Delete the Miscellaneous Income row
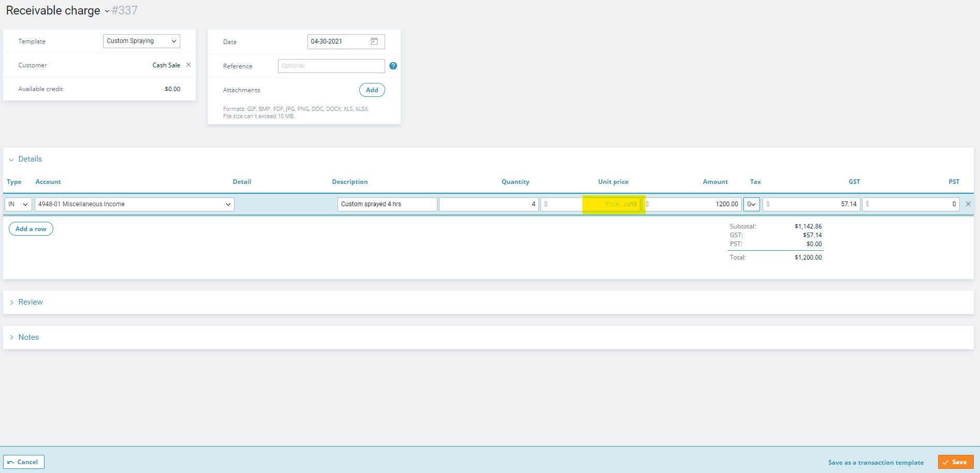Screen dimensions: 980x473 [x=968, y=204]
